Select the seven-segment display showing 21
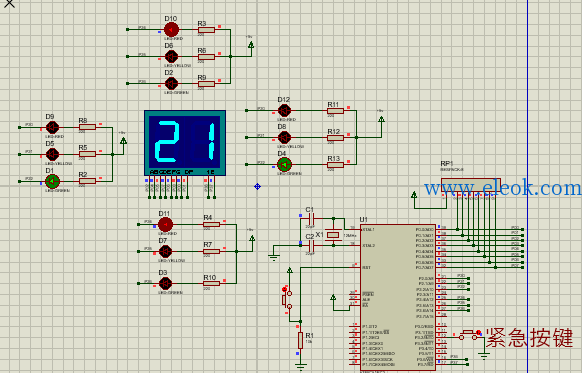 tap(185, 143)
